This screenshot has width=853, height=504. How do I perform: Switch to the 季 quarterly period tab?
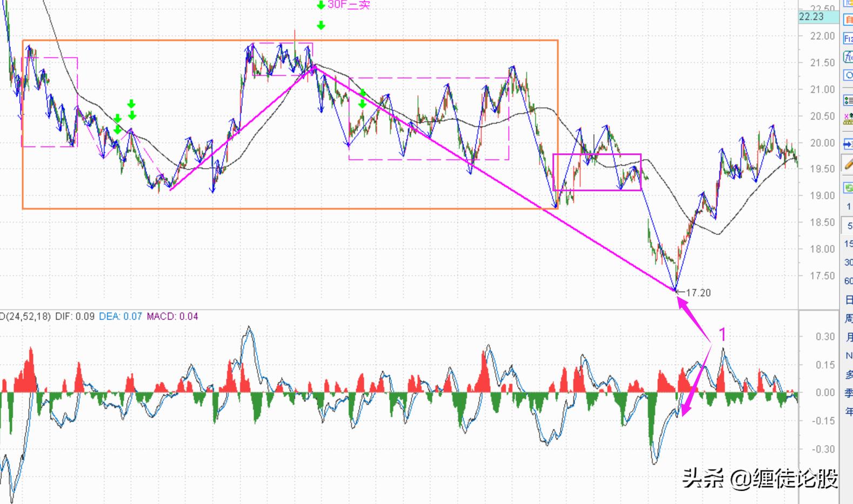pyautogui.click(x=849, y=393)
